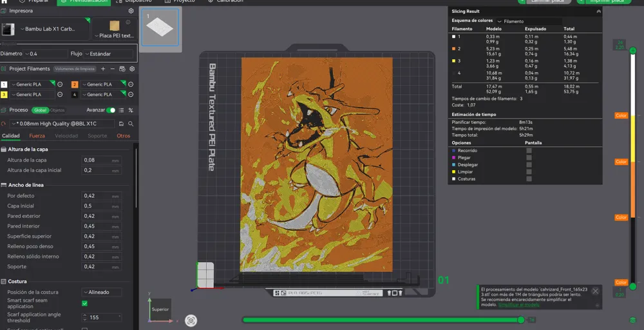Search process settings with magnifier icon
Viewport: 644px width, 330px height.
point(131,124)
